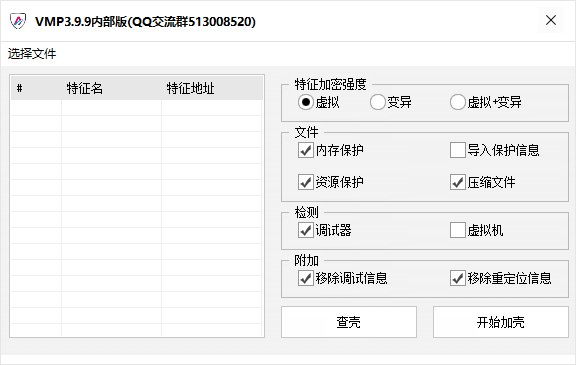Click the 查壳 button
The height and width of the screenshot is (365, 576).
pyautogui.click(x=349, y=322)
